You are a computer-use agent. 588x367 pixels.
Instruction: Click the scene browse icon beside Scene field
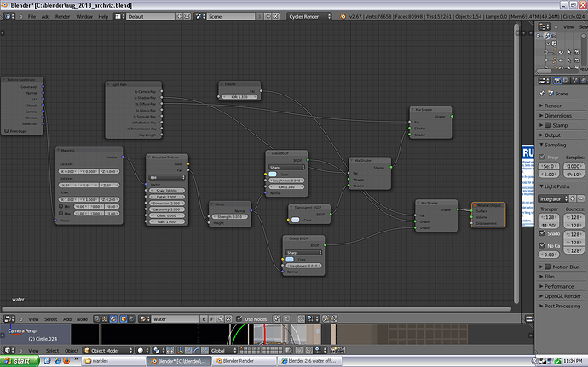(200, 16)
